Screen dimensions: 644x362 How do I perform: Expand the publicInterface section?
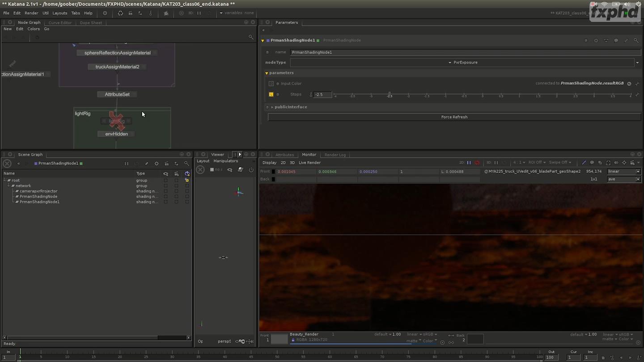click(x=272, y=107)
